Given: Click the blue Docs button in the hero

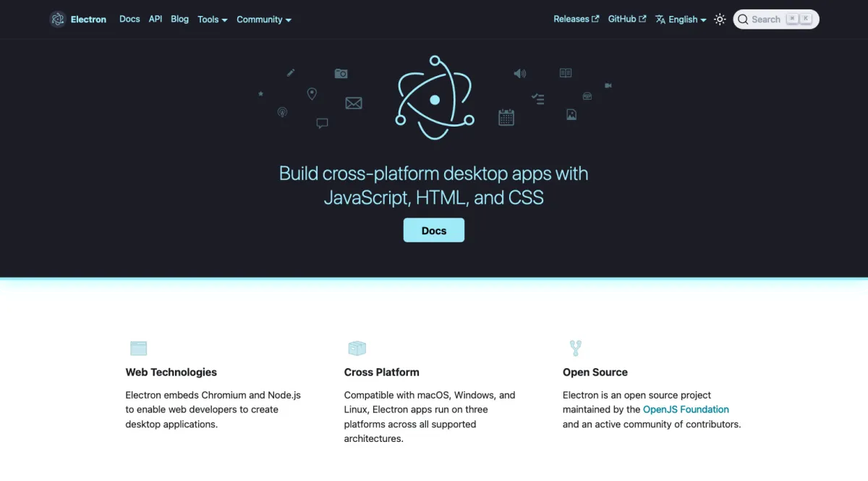Looking at the screenshot, I should point(434,230).
